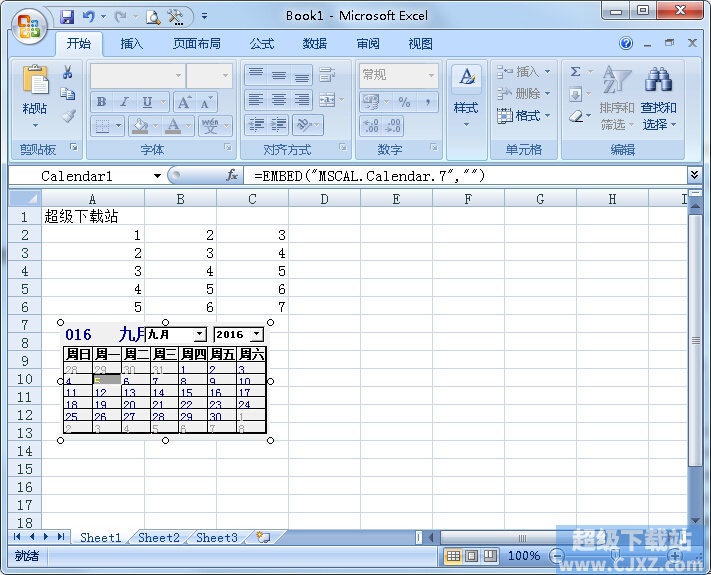Open the Data ribbon tab
The image size is (711, 575).
click(315, 44)
